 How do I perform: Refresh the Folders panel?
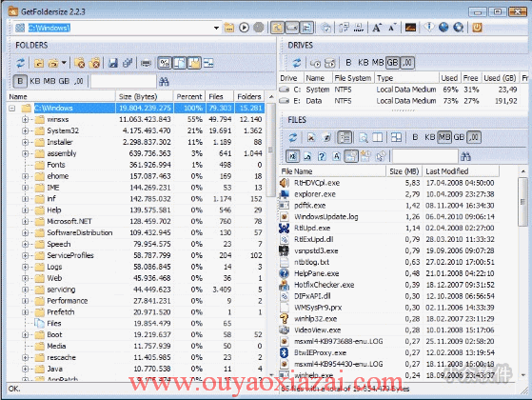point(21,63)
